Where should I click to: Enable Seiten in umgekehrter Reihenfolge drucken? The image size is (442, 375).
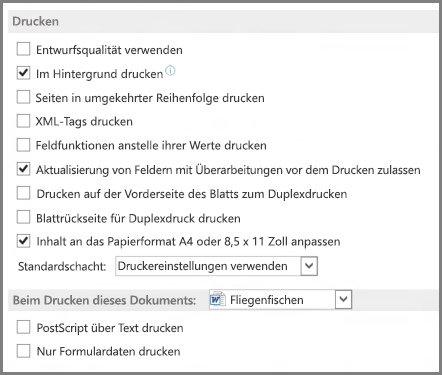(23, 97)
